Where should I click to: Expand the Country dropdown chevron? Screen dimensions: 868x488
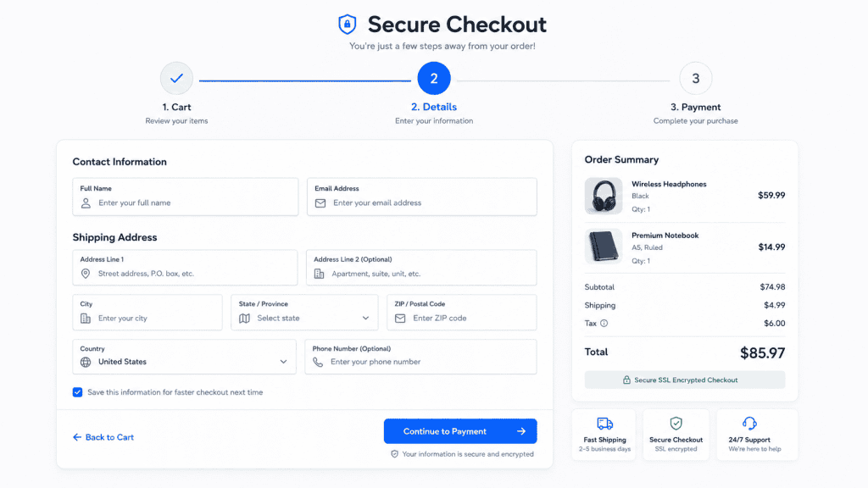coord(283,362)
